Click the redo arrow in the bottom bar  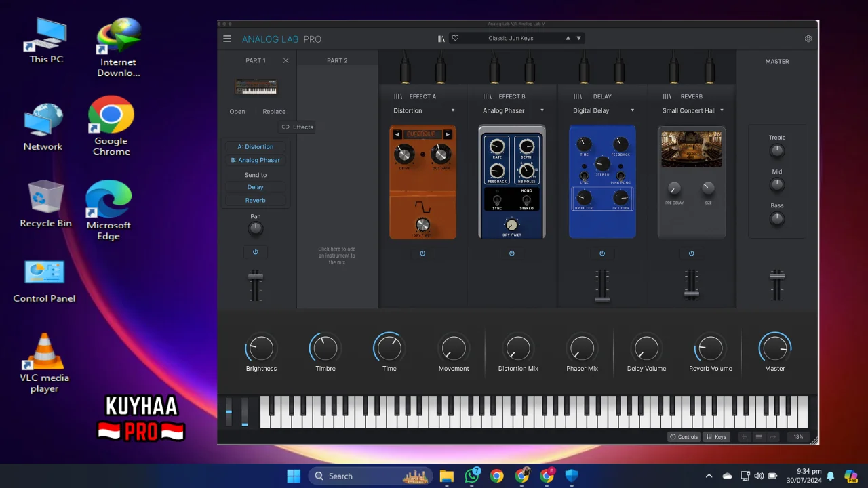773,437
